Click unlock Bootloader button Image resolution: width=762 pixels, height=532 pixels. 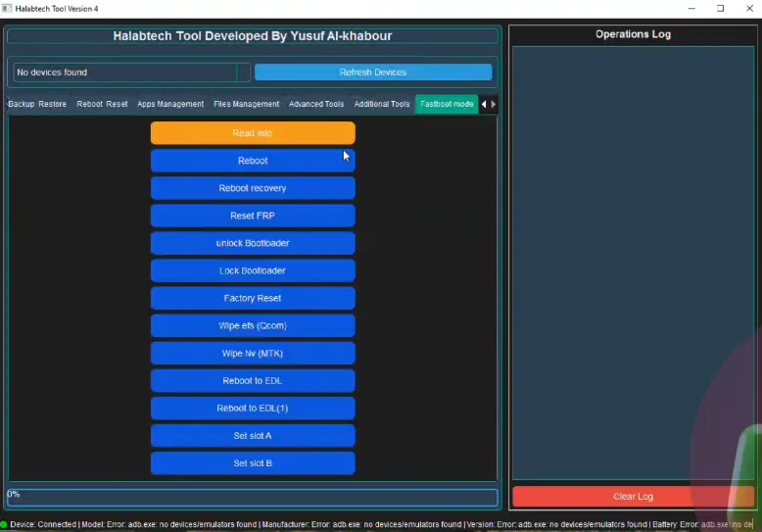tap(253, 243)
